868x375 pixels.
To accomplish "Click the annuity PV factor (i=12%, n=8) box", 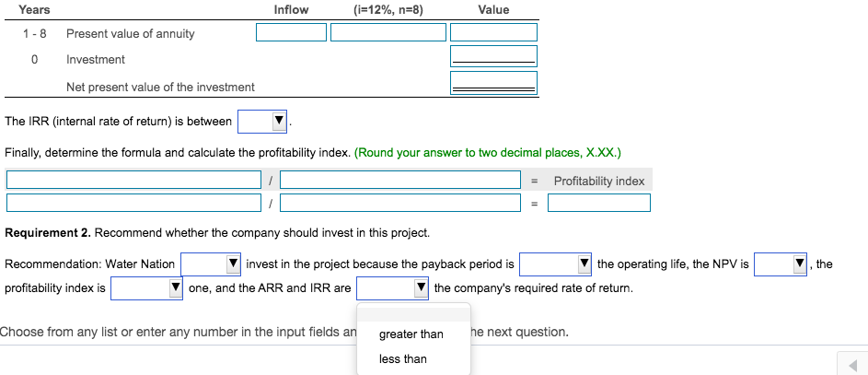I will (x=388, y=32).
